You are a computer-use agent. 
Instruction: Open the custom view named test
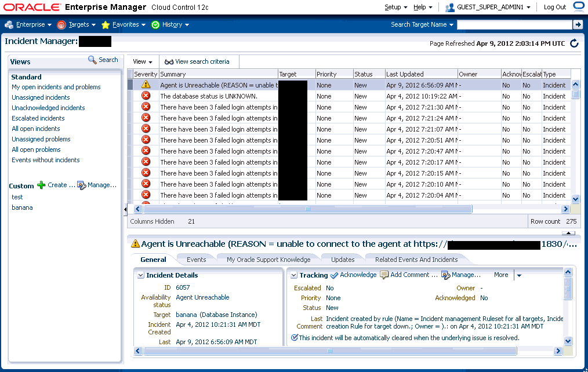[17, 197]
